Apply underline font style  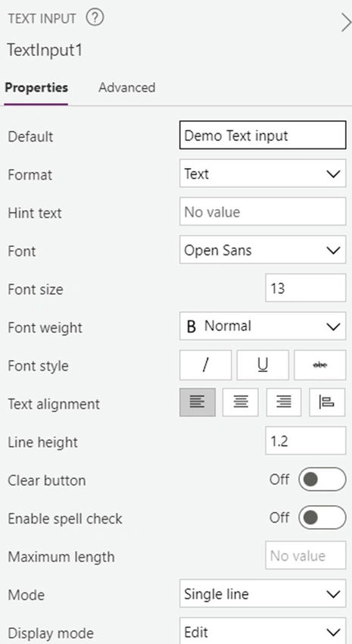pyautogui.click(x=263, y=364)
